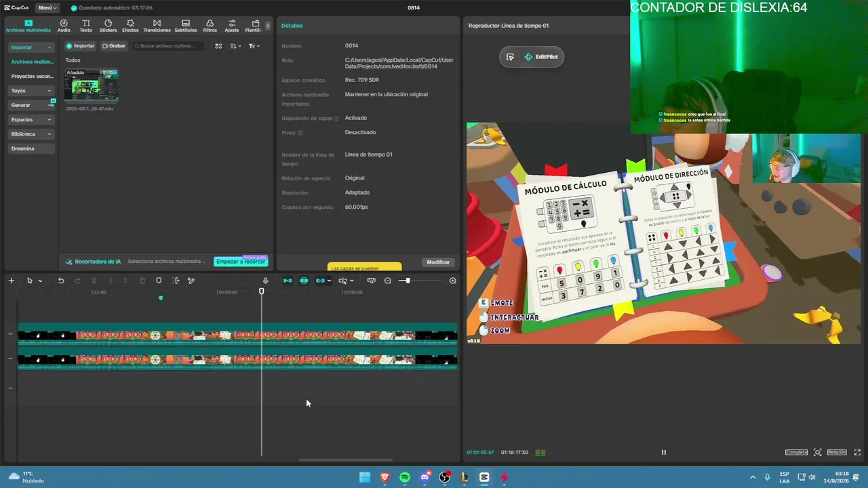Open the Audio panel
This screenshot has height=488, width=868.
64,26
